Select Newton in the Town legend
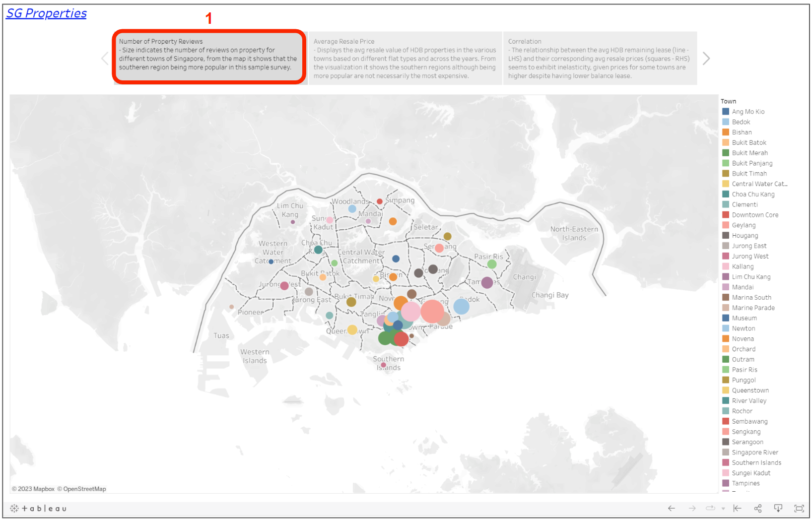 point(743,328)
